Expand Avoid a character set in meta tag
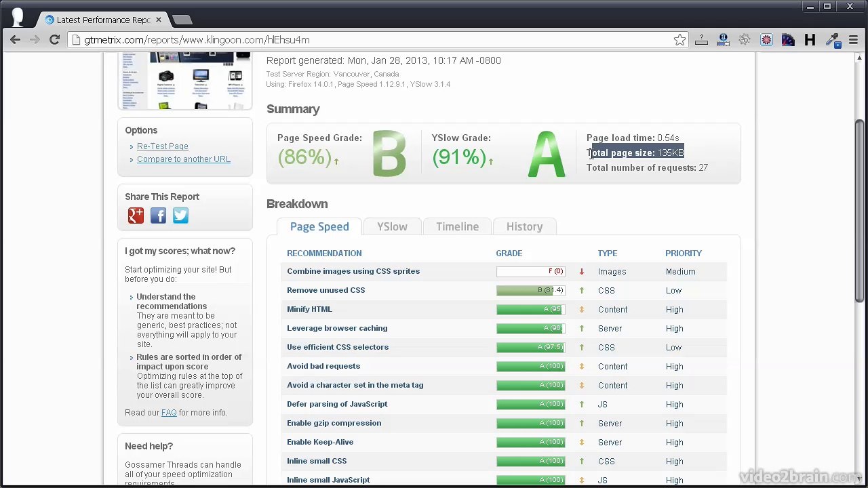 (355, 385)
